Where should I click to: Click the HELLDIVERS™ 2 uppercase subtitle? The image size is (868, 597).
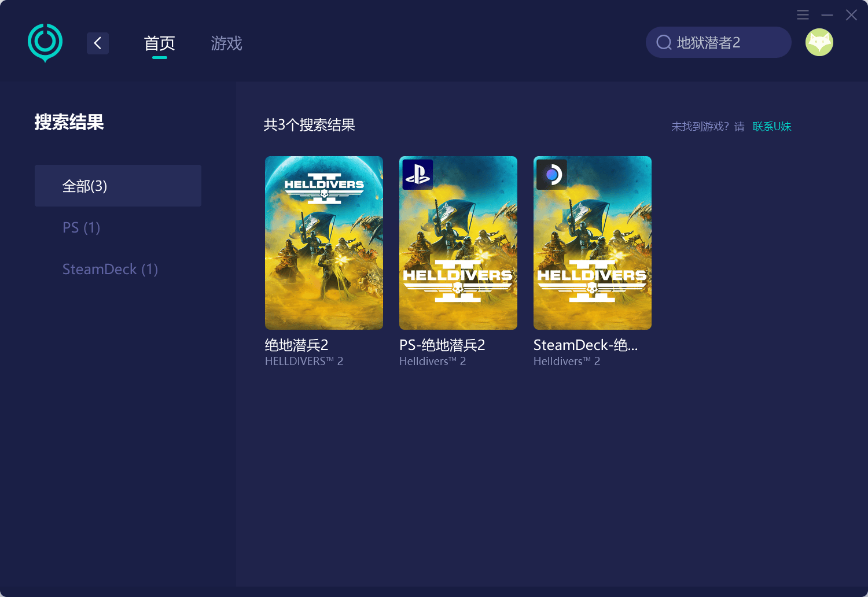(304, 361)
